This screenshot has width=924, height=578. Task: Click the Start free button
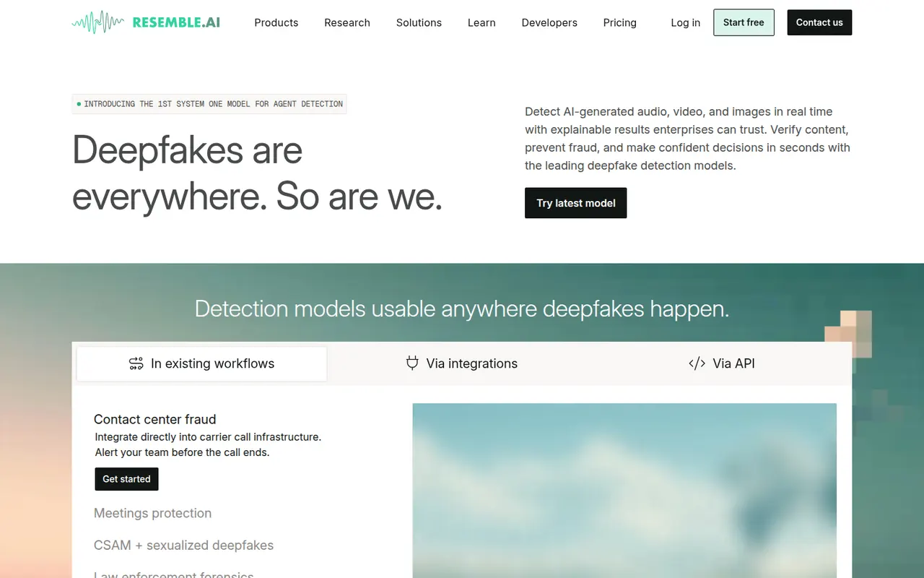tap(744, 22)
